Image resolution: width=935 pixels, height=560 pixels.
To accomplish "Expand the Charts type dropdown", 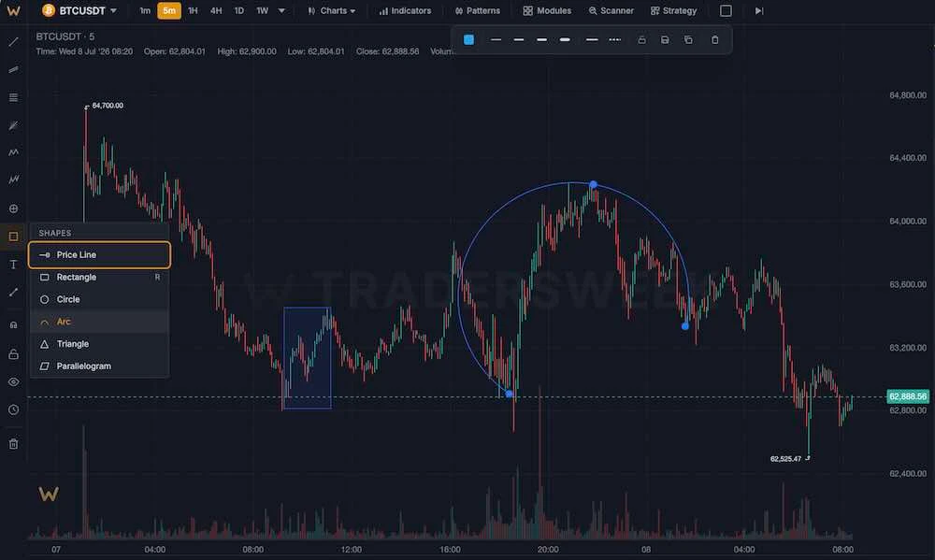I will pos(332,10).
